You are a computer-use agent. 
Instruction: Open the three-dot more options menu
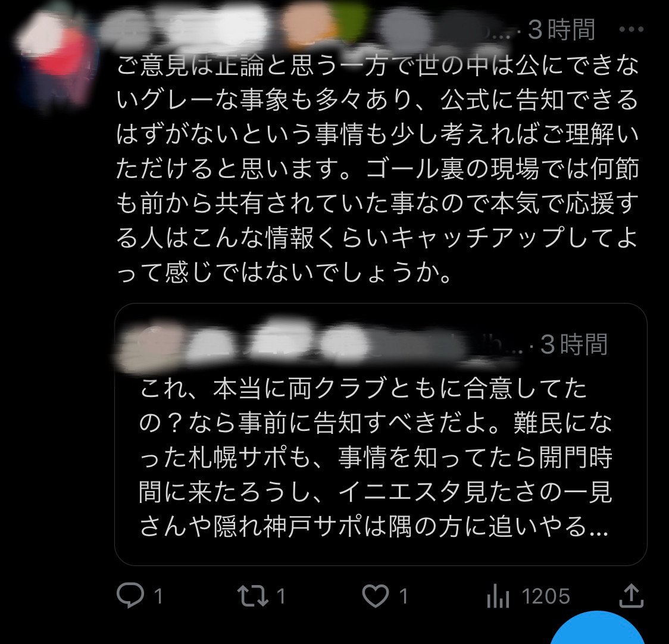631,29
